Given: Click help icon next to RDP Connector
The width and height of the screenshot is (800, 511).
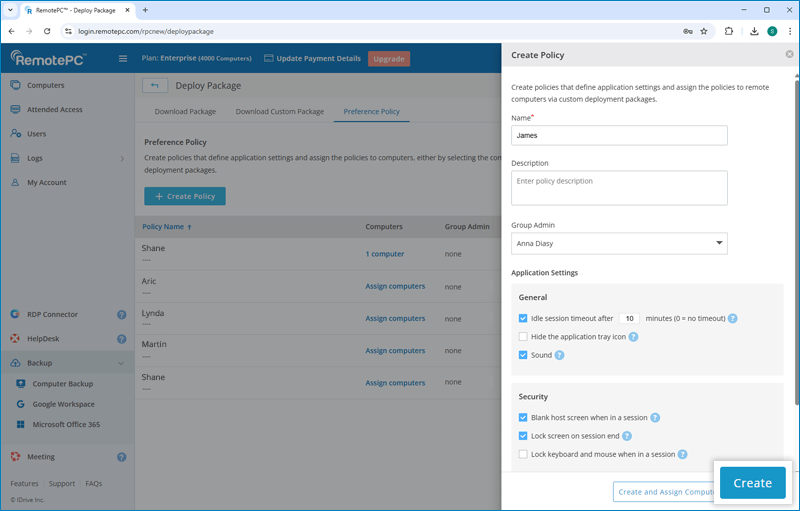Looking at the screenshot, I should 121,314.
